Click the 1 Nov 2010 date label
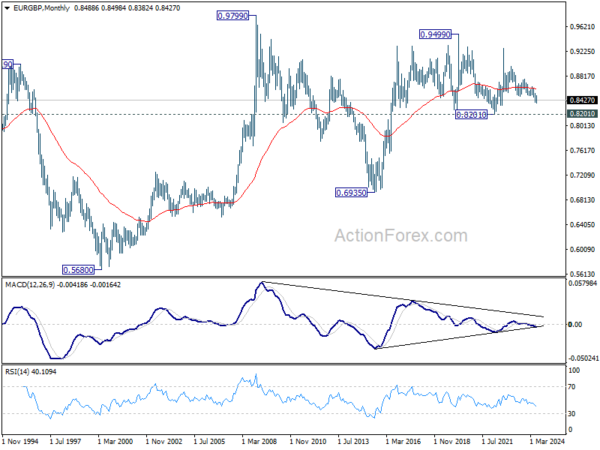600x450 pixels. [x=308, y=442]
